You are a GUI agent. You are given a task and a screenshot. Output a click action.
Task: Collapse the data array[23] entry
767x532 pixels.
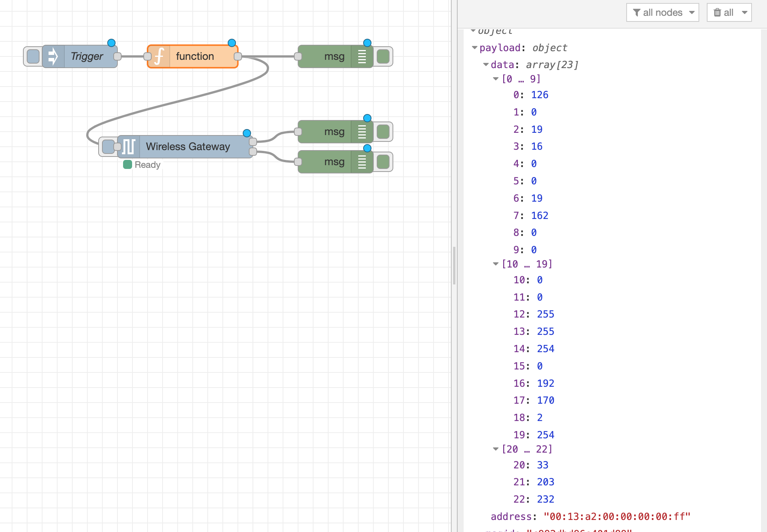click(486, 65)
